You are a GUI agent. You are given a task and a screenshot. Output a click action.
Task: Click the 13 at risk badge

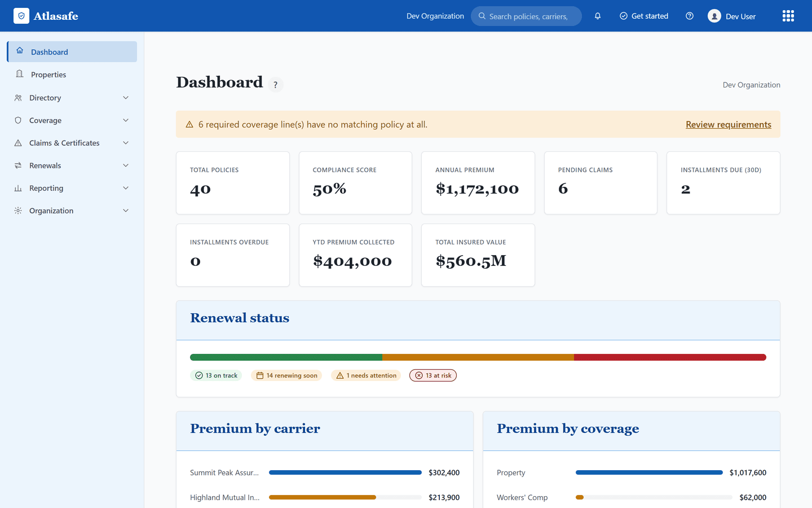433,375
